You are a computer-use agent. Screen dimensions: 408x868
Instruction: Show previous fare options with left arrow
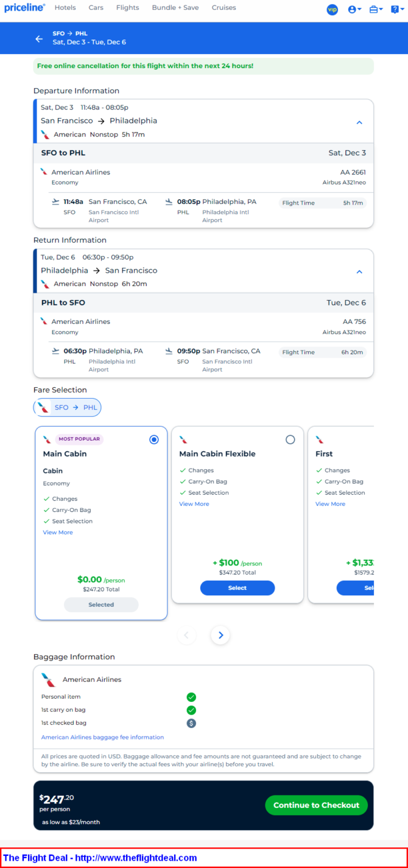click(186, 635)
